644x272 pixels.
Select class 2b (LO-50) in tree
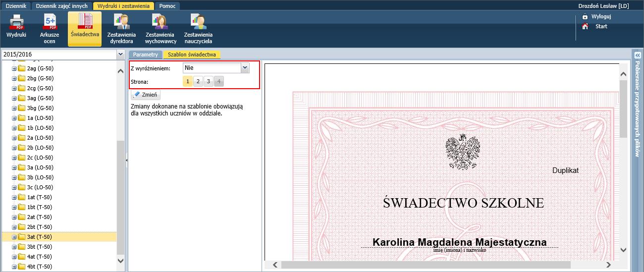coord(40,148)
